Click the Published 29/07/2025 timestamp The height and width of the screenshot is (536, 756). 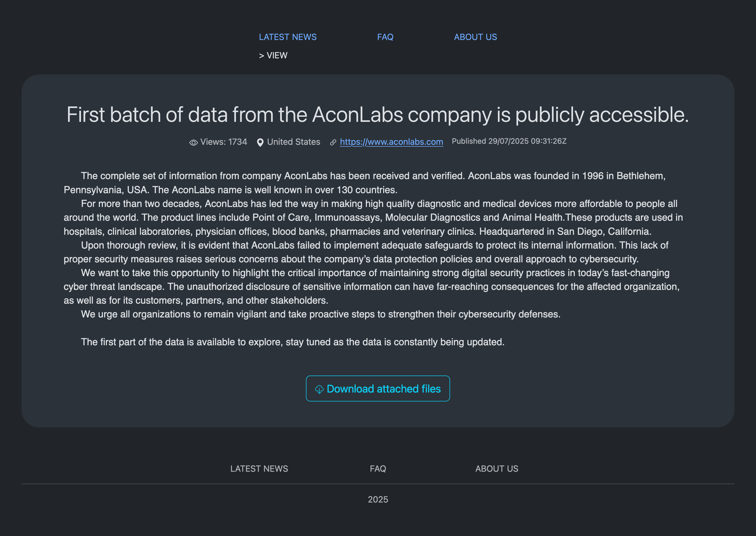click(x=509, y=141)
